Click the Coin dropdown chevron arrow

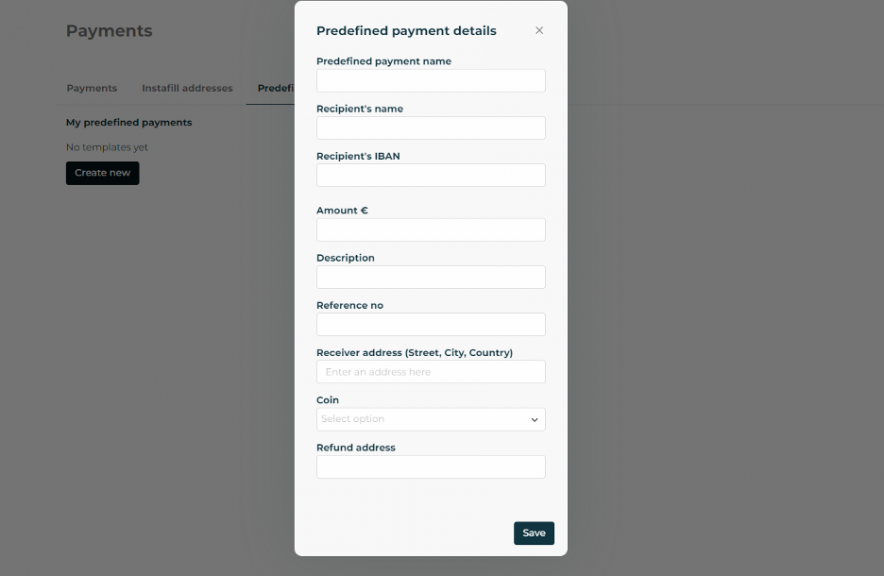[x=534, y=420]
